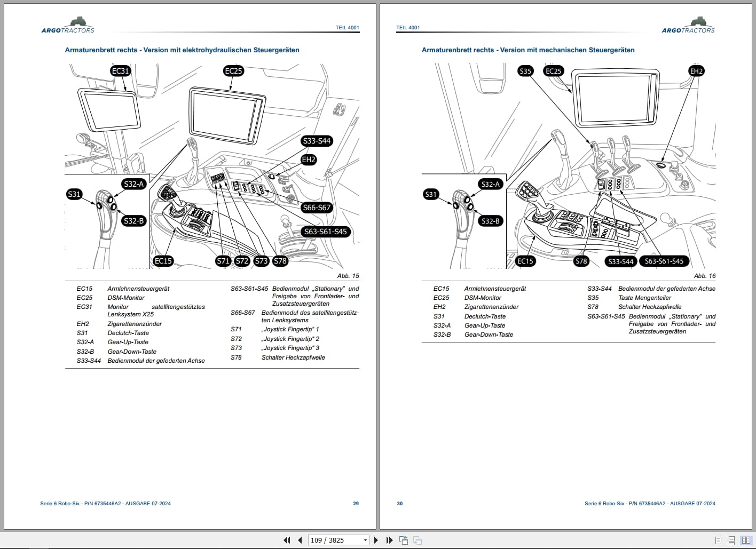Click the S33-S44 callout label on left diagram
Screen dimensions: 756x549
317,141
